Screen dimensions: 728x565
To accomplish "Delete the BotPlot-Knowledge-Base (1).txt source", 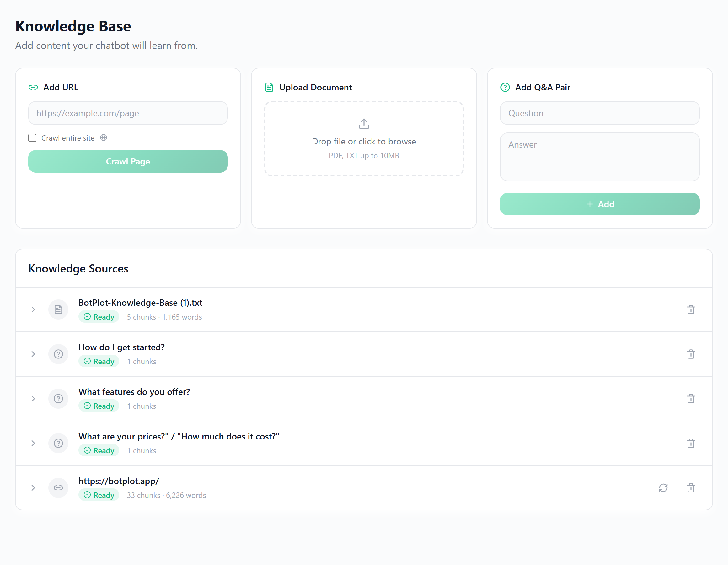I will 691,309.
